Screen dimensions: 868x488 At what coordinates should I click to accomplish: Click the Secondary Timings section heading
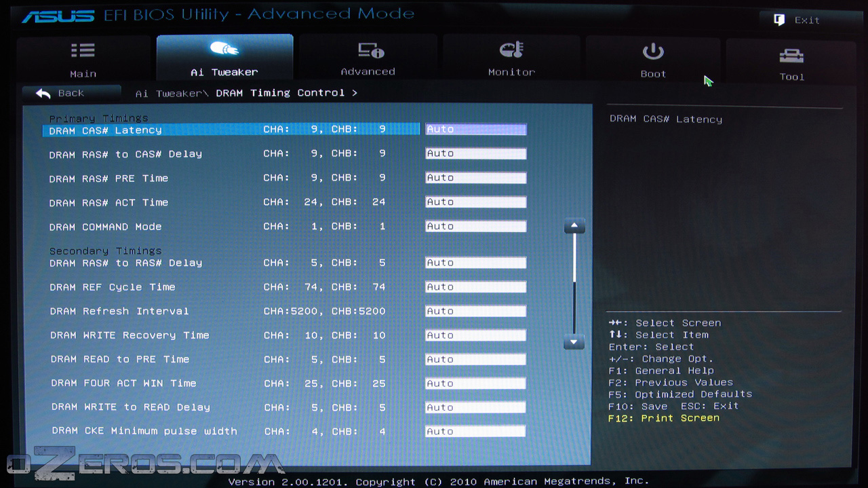pyautogui.click(x=105, y=251)
